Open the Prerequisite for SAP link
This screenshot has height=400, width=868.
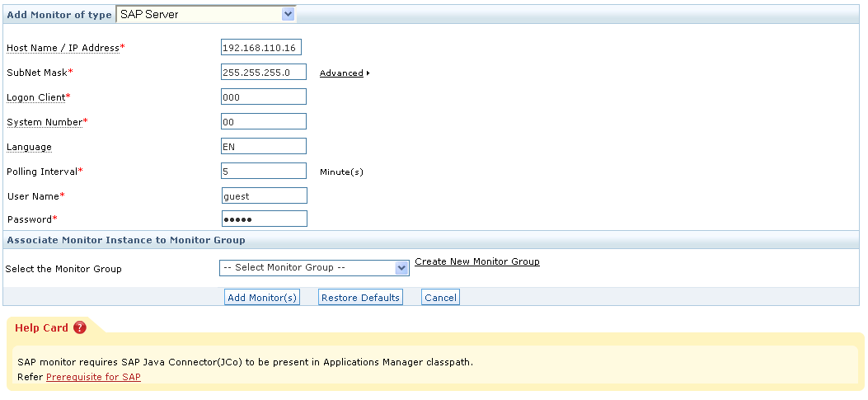(93, 377)
